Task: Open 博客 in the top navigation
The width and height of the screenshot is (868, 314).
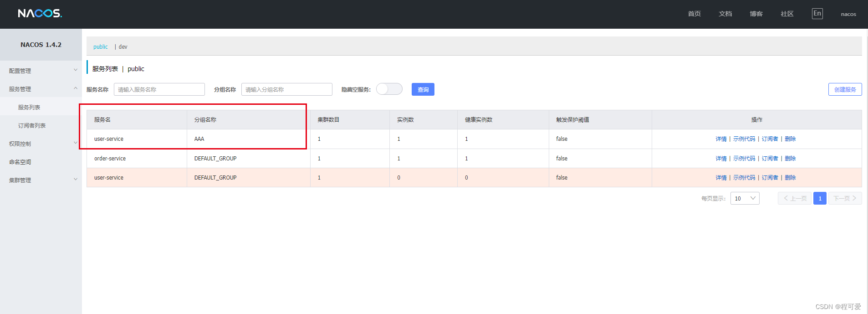Action: click(x=756, y=14)
